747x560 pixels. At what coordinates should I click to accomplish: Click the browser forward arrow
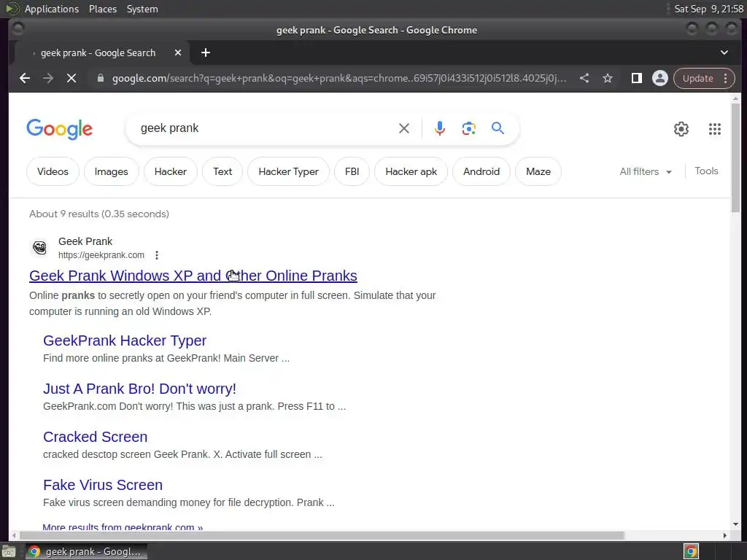[48, 78]
